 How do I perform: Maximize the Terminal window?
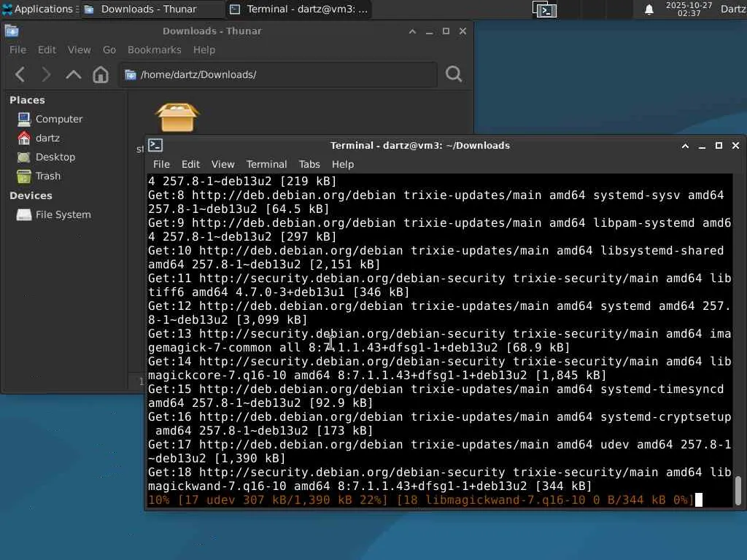(x=719, y=146)
